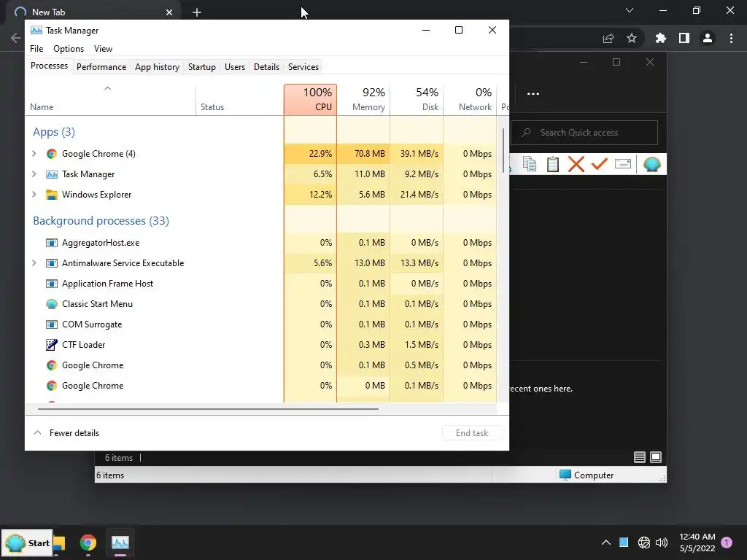This screenshot has width=747, height=560.
Task: Click the Search Quick access field
Action: click(584, 133)
